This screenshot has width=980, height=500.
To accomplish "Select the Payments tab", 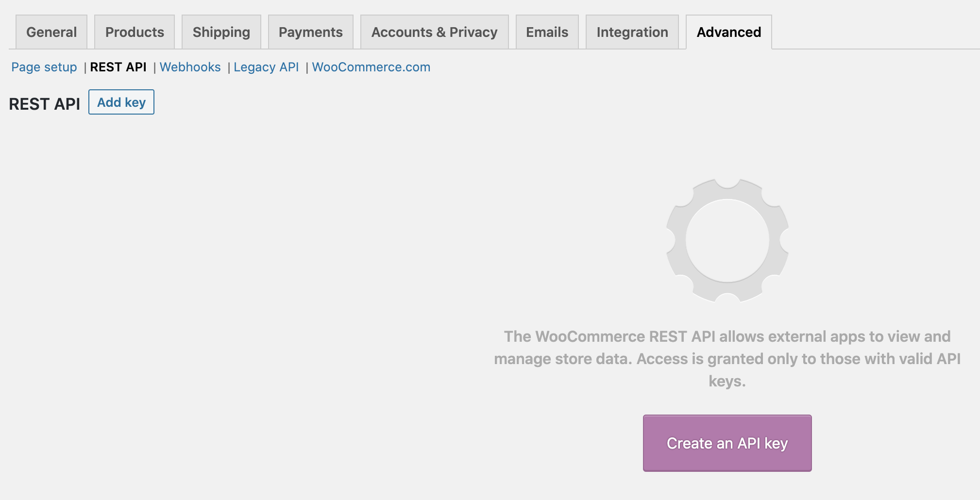I will click(x=311, y=32).
